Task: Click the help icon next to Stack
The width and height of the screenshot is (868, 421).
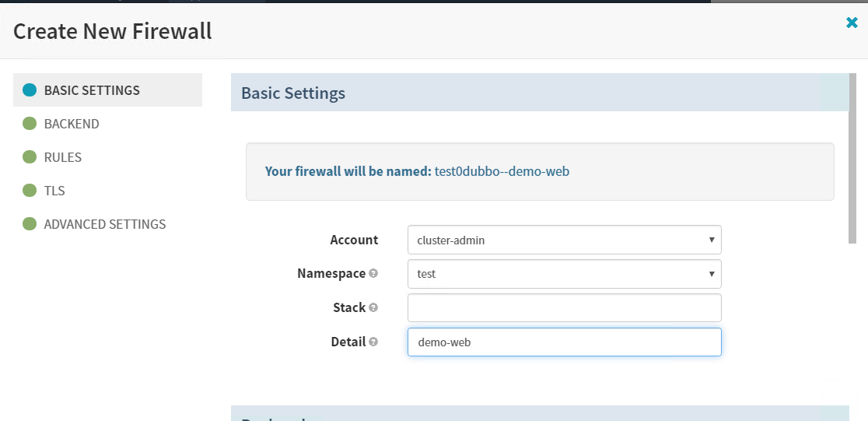Action: point(373,307)
